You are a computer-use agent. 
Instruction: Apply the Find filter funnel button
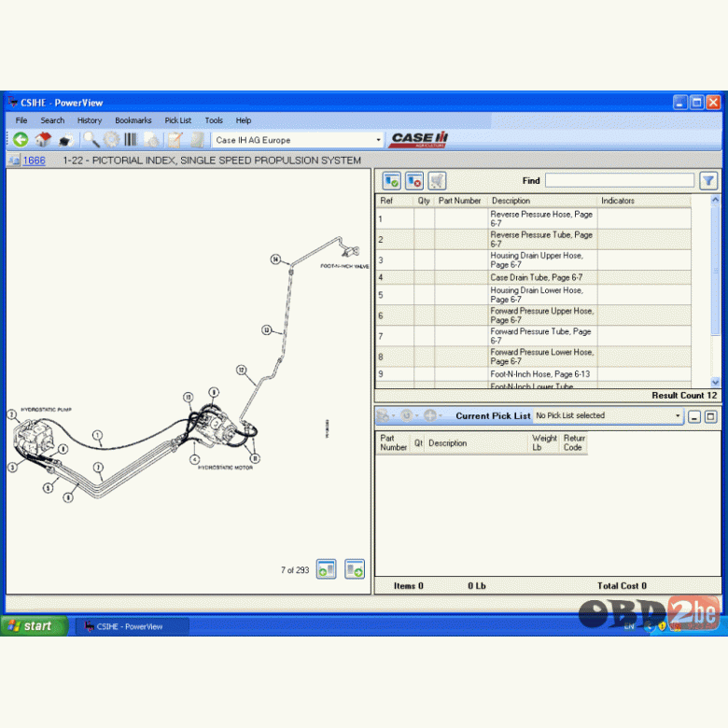click(x=708, y=181)
